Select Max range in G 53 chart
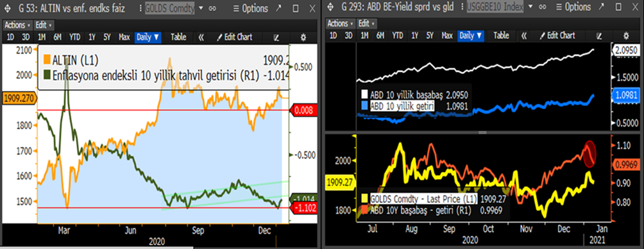Viewport: 644px width, 249px height. tap(124, 37)
